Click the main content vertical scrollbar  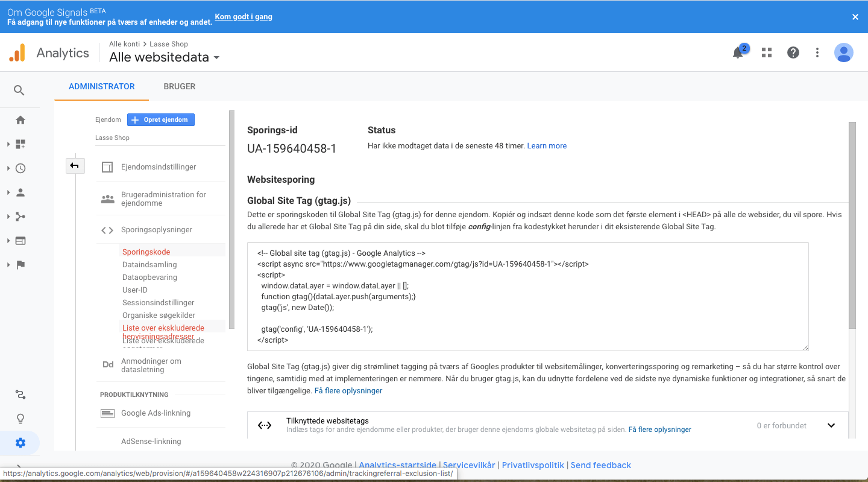coord(852,225)
